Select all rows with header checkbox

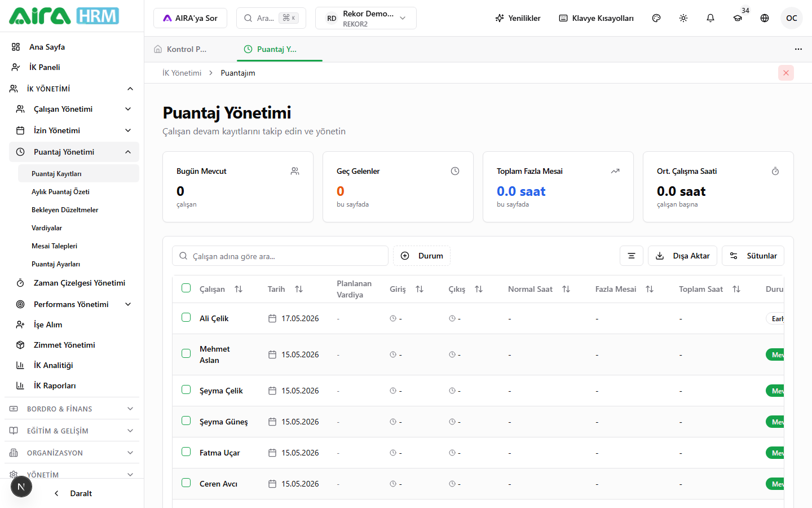[186, 288]
